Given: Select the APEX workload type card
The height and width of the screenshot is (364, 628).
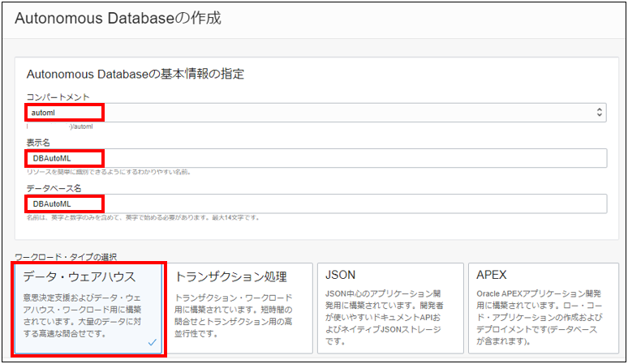Looking at the screenshot, I should (544, 308).
